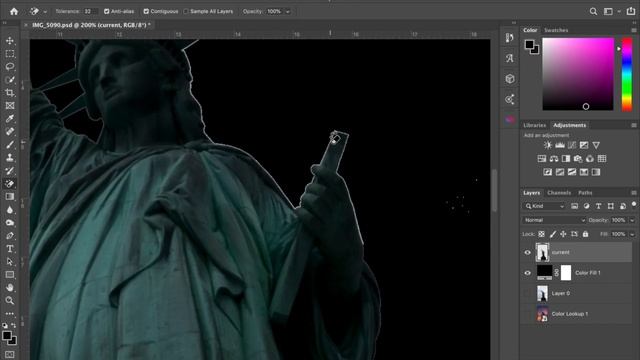Screen dimensions: 640x360
Task: Select the Color Fill 1 layer mask thumbnail
Action: (x=566, y=273)
